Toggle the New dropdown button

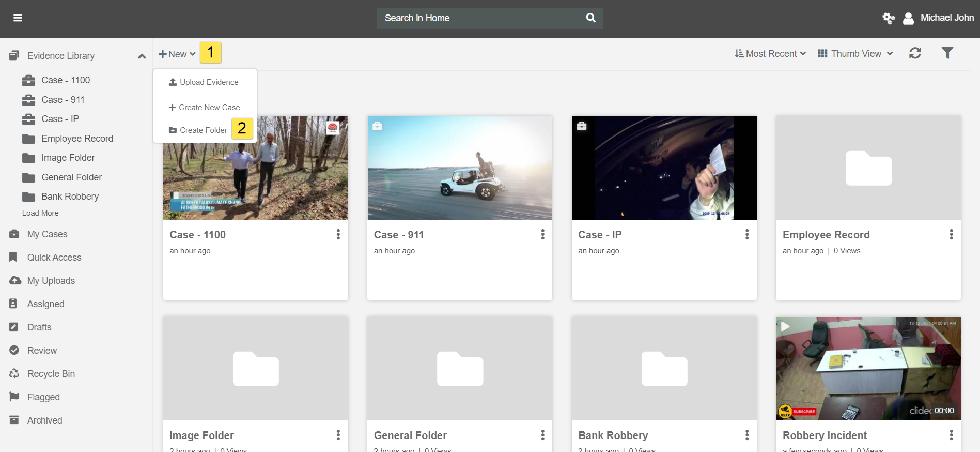177,54
